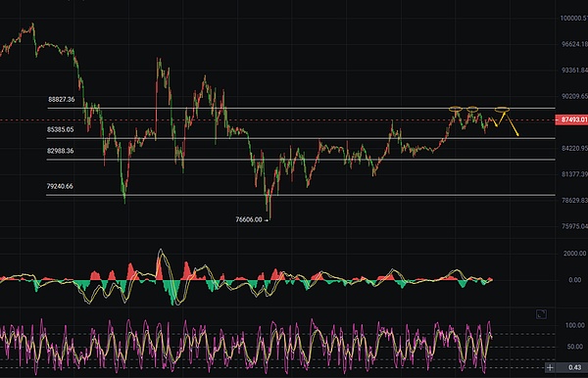Image resolution: width=588 pixels, height=378 pixels.
Task: Click the plus crosshair icon beside 0.43
Action: coord(550,367)
